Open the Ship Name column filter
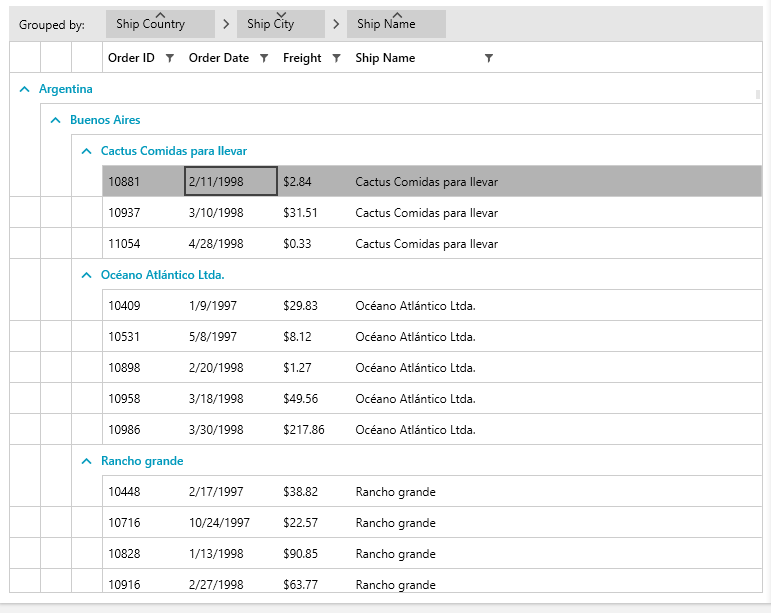This screenshot has width=771, height=613. coord(488,58)
